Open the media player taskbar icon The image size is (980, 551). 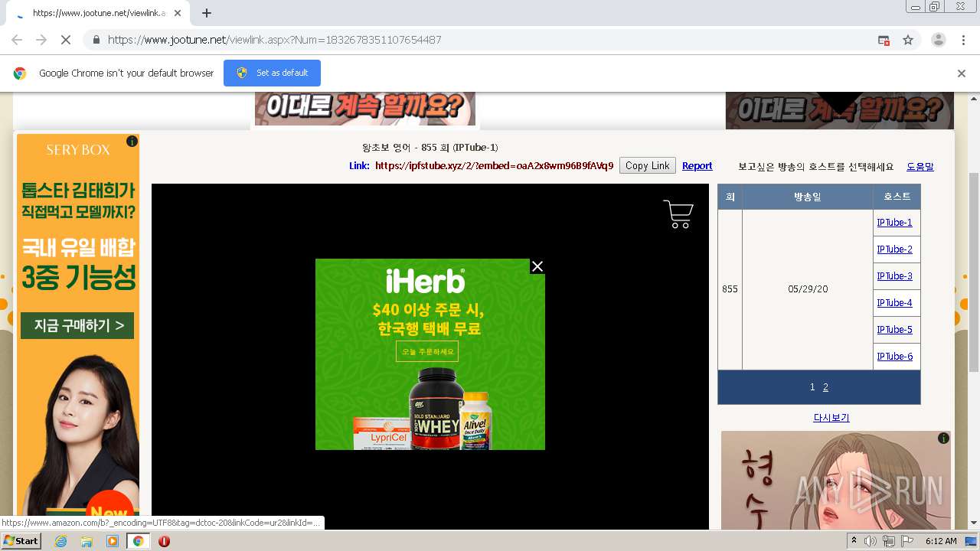pyautogui.click(x=113, y=541)
